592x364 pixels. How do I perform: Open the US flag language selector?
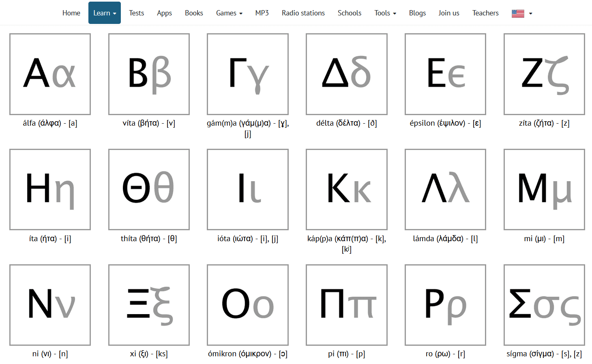coord(521,13)
